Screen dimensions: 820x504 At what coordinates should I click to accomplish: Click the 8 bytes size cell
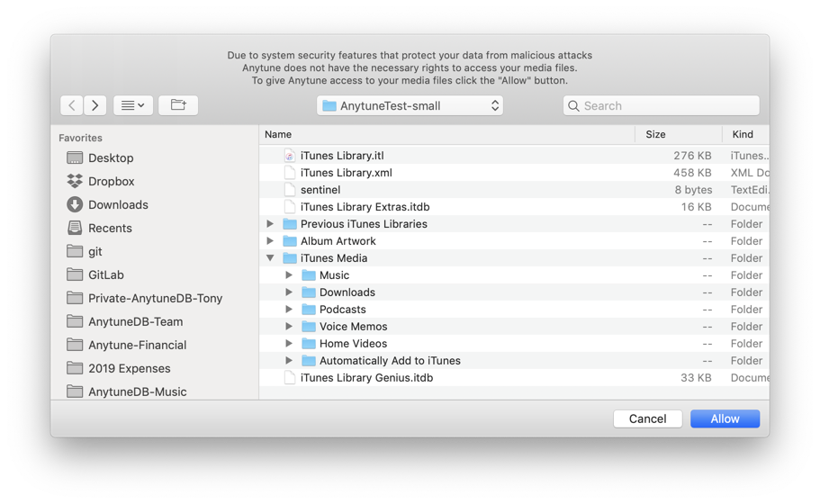click(693, 190)
